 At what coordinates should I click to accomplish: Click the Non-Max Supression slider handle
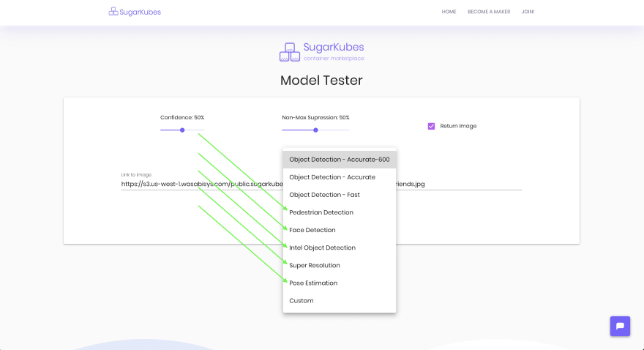(x=315, y=130)
